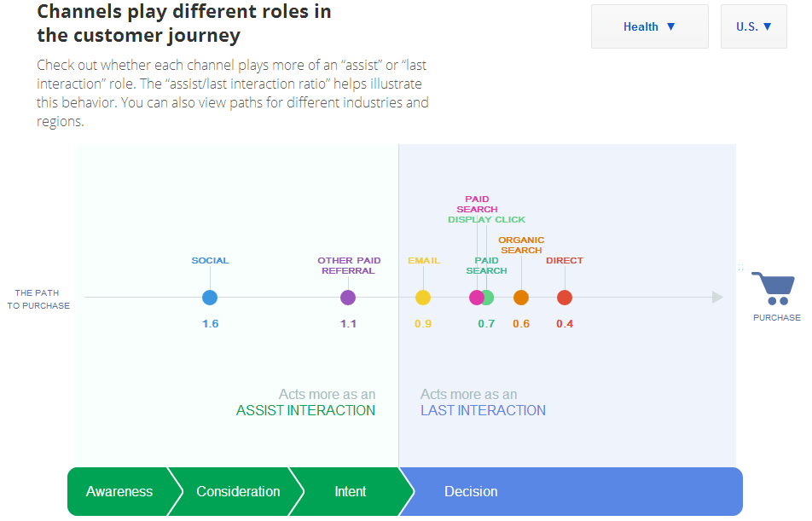Open the Health industry dropdown
This screenshot has width=812, height=521.
tap(649, 26)
